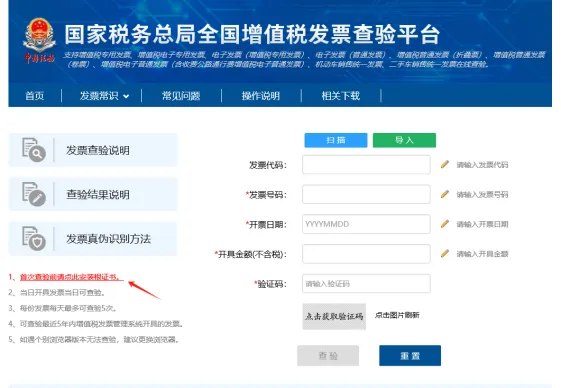Click the green 导入 button
This screenshot has height=388, width=561.
(404, 140)
